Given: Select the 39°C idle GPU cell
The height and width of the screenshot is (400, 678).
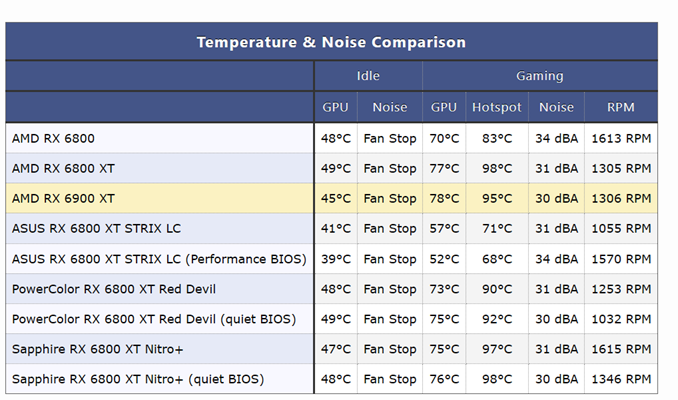Looking at the screenshot, I should (336, 259).
